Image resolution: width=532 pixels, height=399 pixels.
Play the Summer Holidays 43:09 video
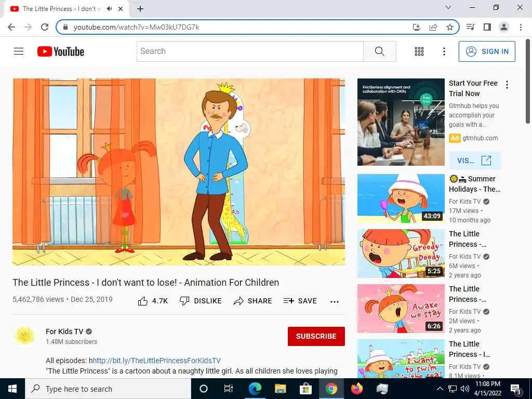[x=401, y=198]
